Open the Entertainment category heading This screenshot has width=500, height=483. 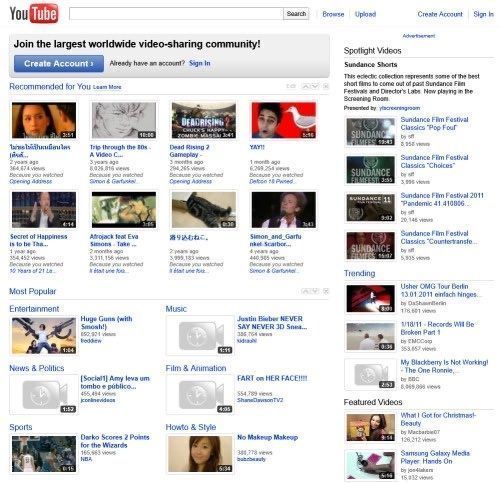[34, 309]
